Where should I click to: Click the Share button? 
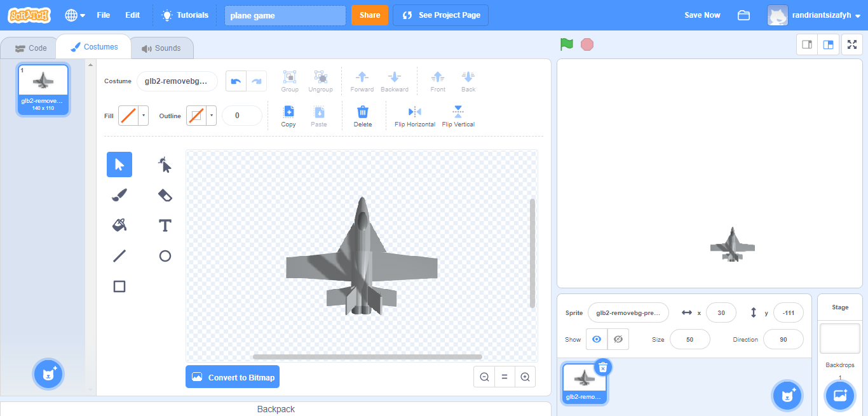click(x=370, y=15)
